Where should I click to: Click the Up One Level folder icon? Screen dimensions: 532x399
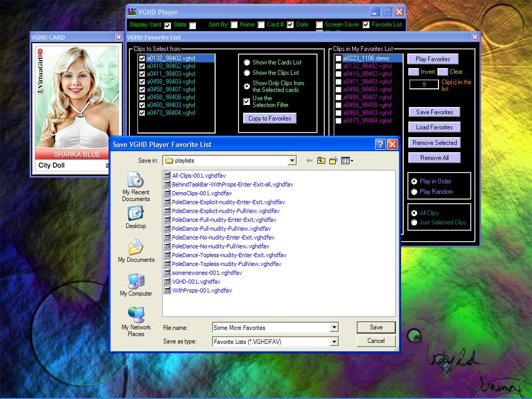click(x=321, y=161)
